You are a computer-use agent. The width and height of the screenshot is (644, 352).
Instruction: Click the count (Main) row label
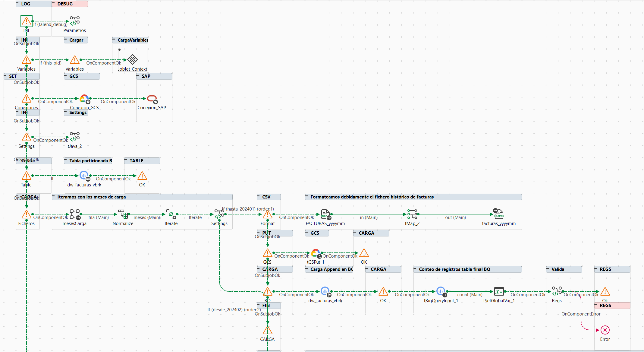pos(470,295)
